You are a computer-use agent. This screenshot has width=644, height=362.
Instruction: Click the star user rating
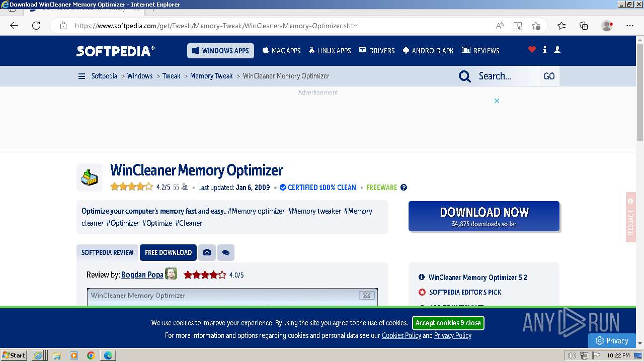click(x=131, y=187)
